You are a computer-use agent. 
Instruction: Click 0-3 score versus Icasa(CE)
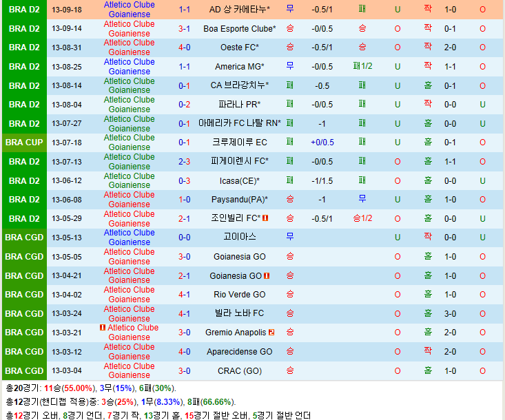coord(184,180)
